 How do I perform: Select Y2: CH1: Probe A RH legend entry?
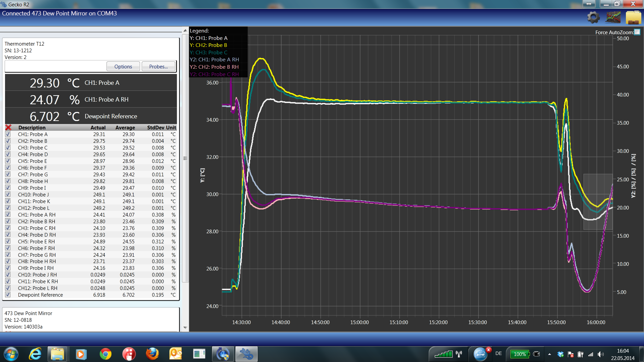[x=214, y=60]
